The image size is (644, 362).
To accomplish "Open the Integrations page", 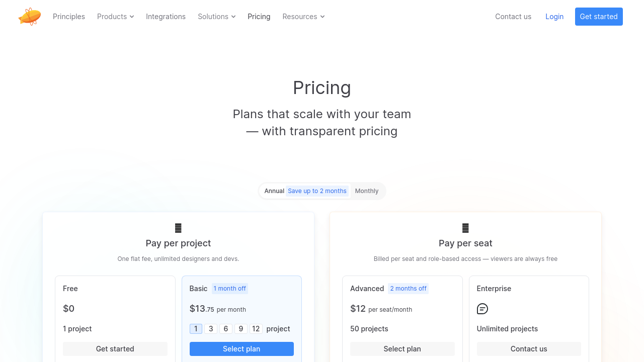I will click(x=166, y=17).
